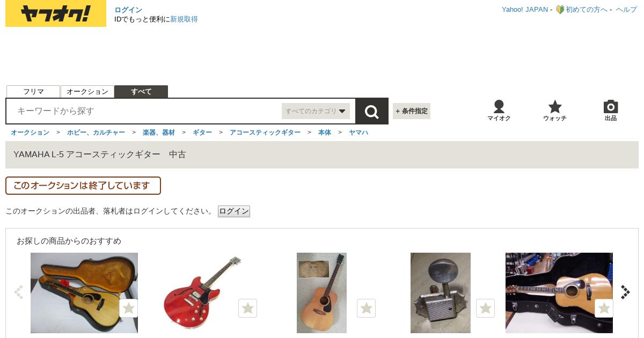Open the すべてのカテゴリ dropdown

(316, 111)
